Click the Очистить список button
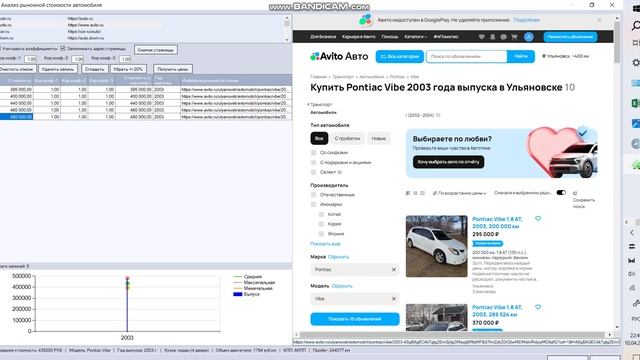 [18, 69]
